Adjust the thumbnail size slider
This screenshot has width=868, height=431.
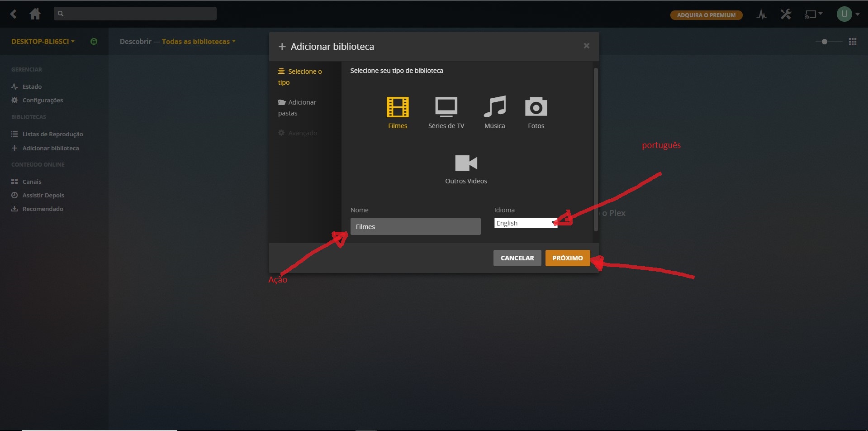(x=829, y=42)
